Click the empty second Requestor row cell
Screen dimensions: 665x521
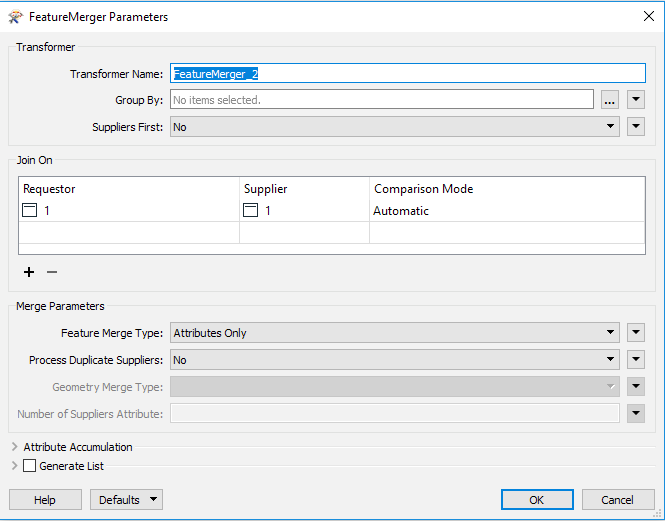(x=129, y=232)
